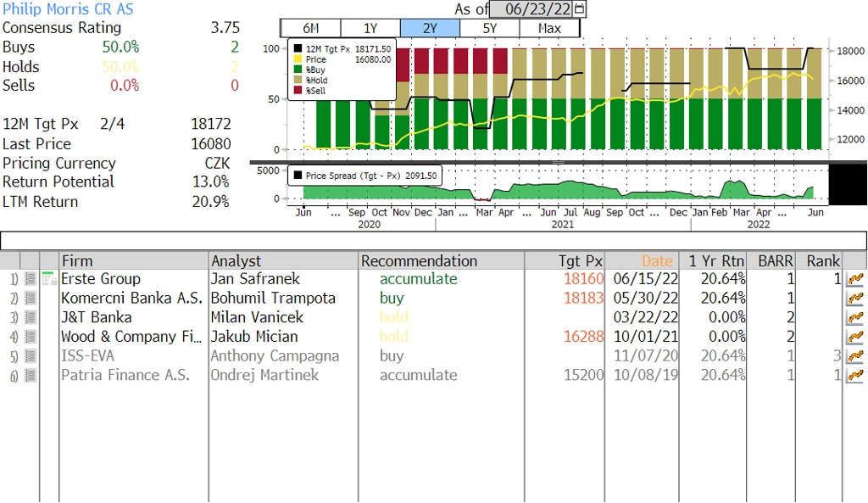Click the yellow Price legend swatch

pos(298,59)
